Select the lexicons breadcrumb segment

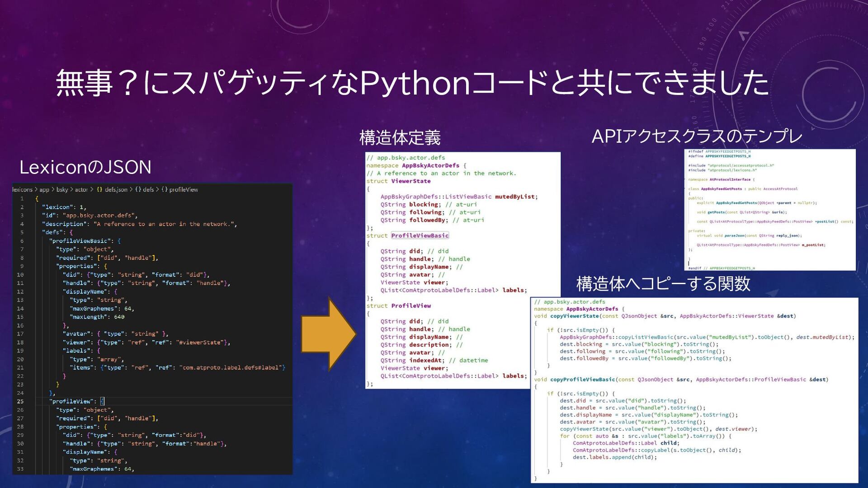point(22,190)
